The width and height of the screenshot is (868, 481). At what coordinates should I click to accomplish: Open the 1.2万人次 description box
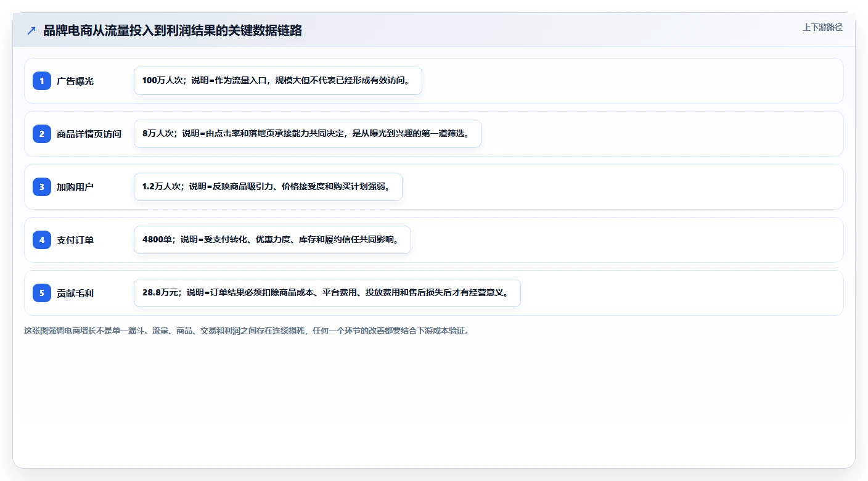268,187
